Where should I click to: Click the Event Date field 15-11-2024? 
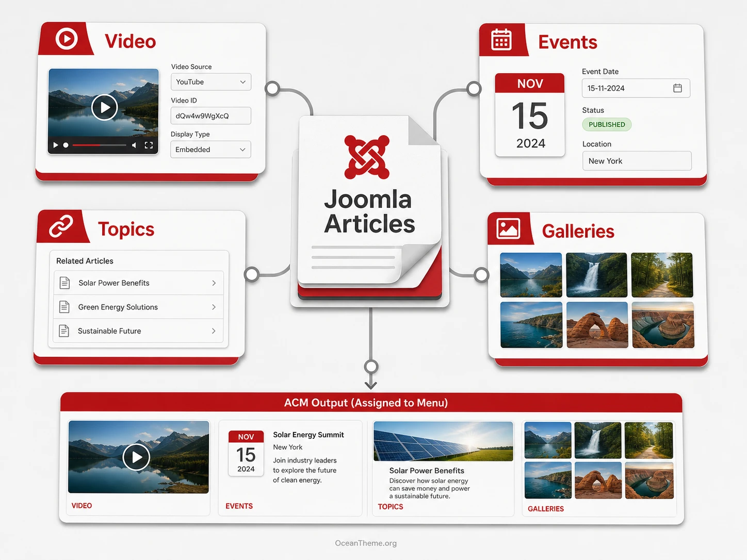(x=636, y=88)
